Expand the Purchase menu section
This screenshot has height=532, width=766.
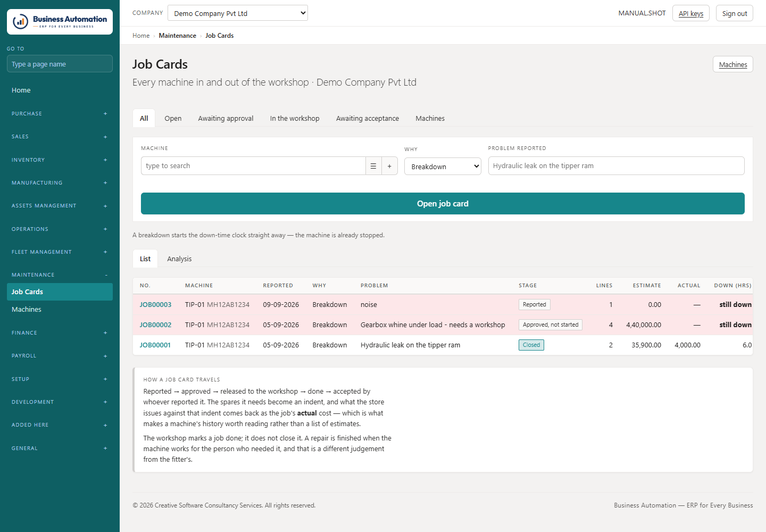point(60,114)
